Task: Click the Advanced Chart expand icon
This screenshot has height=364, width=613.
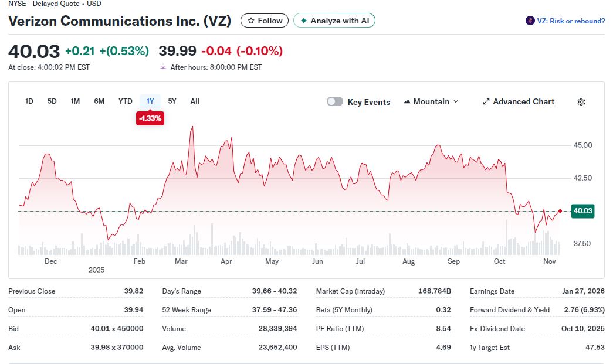Action: point(486,102)
